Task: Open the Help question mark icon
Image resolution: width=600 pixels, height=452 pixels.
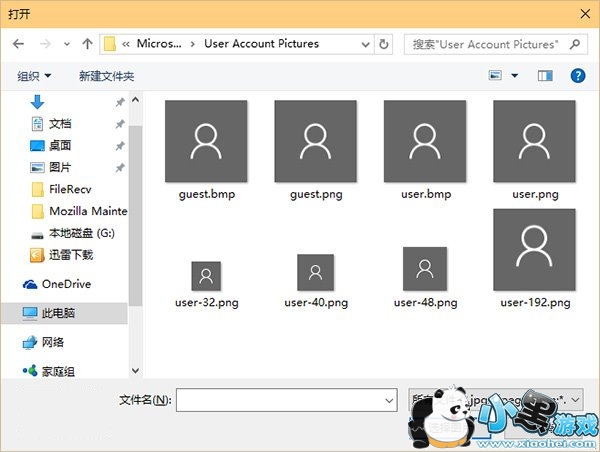Action: pyautogui.click(x=577, y=75)
